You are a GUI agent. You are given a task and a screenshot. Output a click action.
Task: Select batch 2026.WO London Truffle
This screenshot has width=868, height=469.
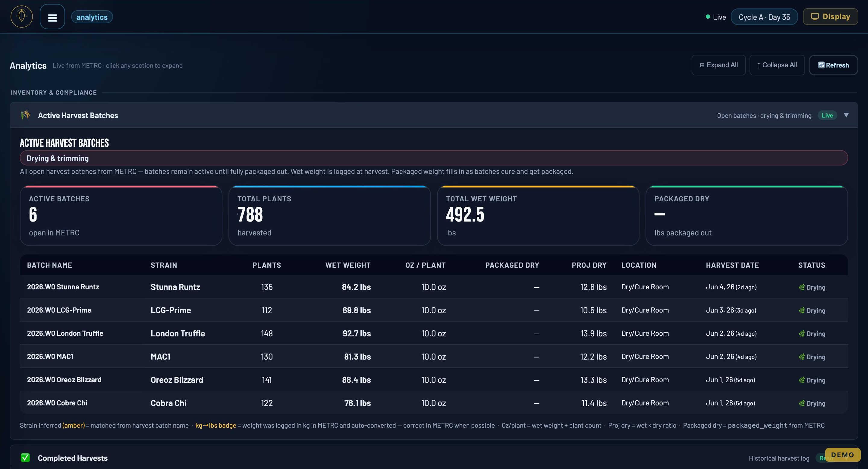click(x=65, y=333)
